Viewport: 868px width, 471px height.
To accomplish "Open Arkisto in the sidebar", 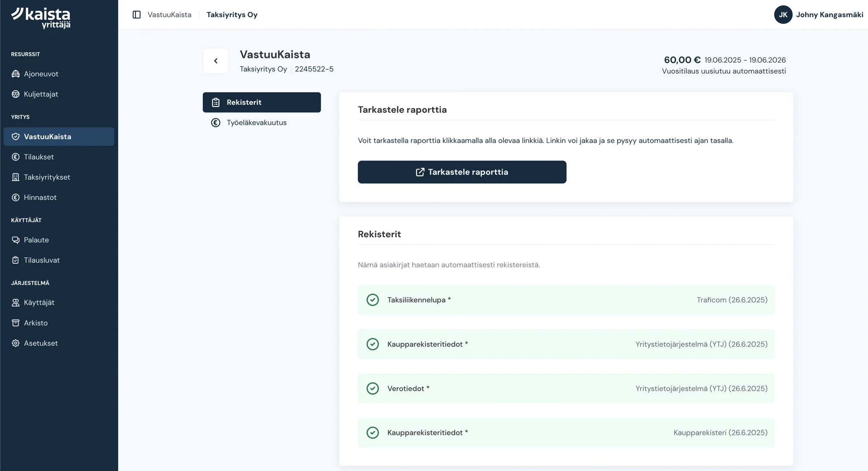I will tap(59, 323).
